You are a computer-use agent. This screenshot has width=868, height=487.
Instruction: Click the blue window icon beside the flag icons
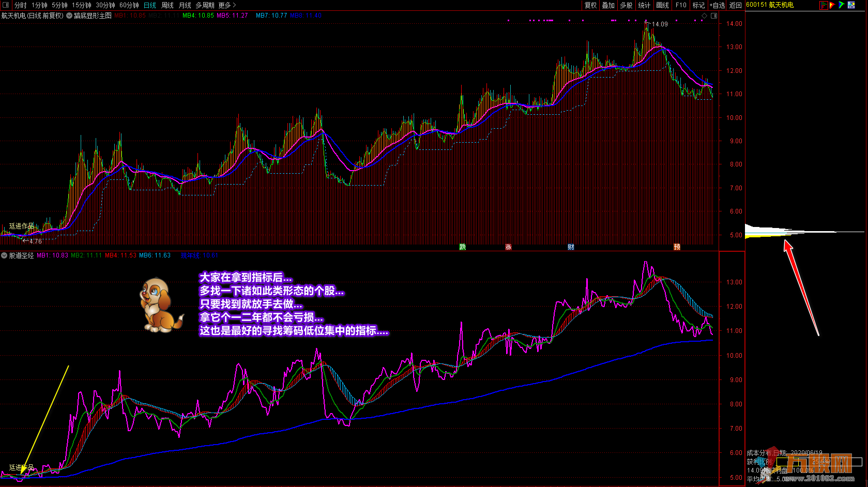[851, 5]
